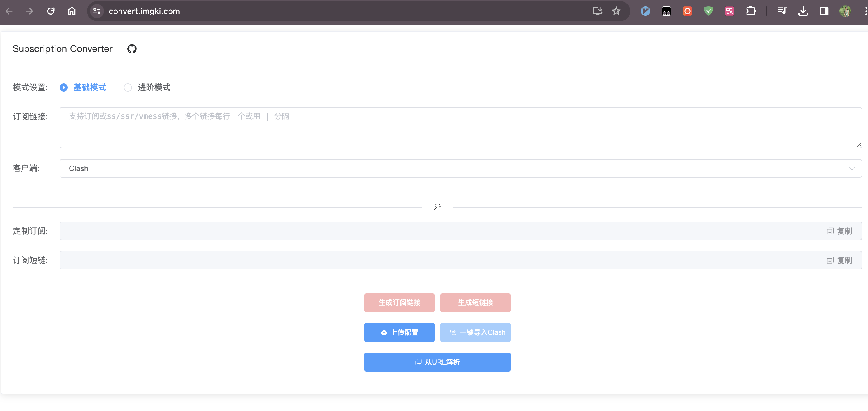Copy the 定制订阅 link with 复制
868x411 pixels.
point(839,231)
